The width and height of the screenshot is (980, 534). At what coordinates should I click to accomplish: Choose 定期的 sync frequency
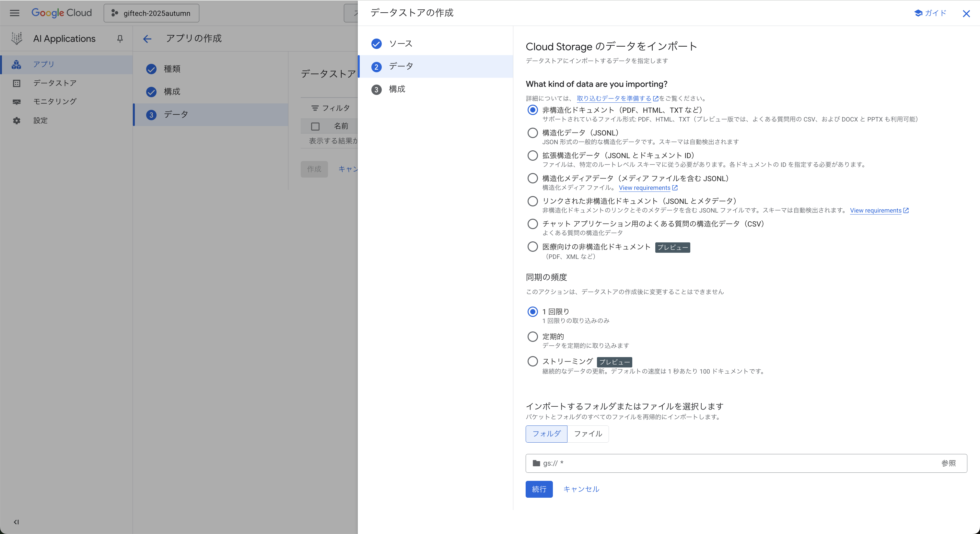(x=532, y=337)
